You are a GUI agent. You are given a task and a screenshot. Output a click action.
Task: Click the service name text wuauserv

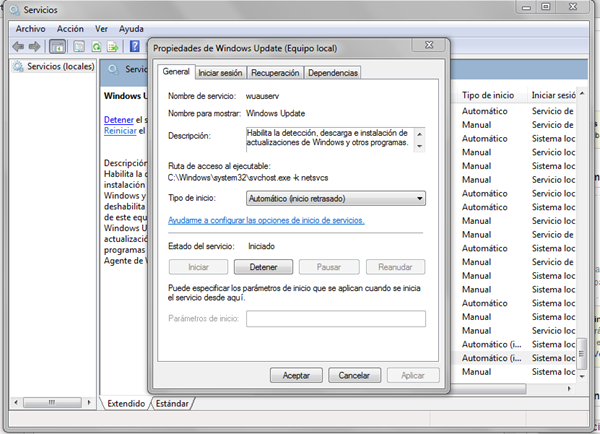click(x=262, y=96)
